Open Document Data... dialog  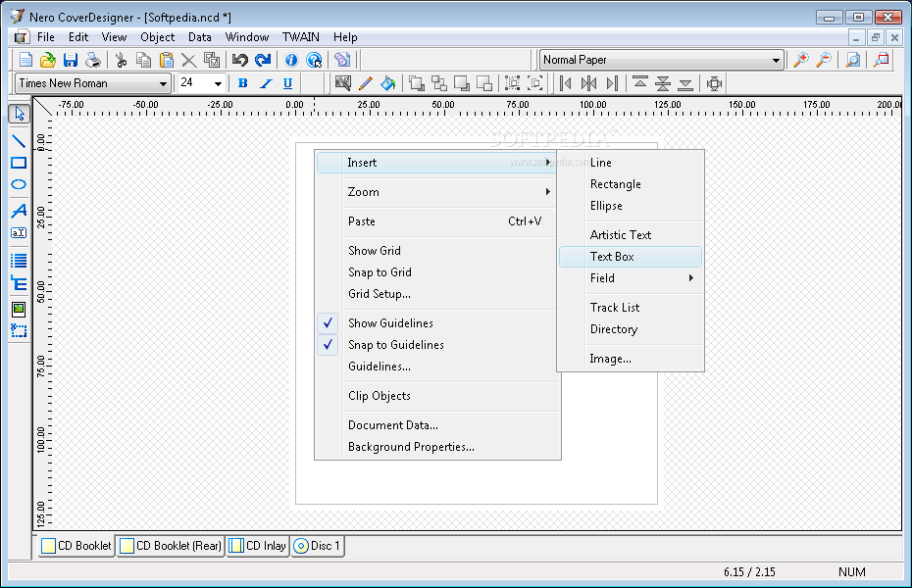point(437,425)
